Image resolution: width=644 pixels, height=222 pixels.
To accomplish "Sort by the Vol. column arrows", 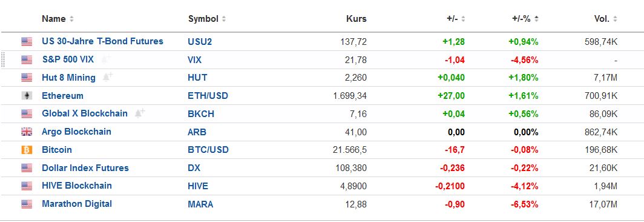I will click(615, 19).
